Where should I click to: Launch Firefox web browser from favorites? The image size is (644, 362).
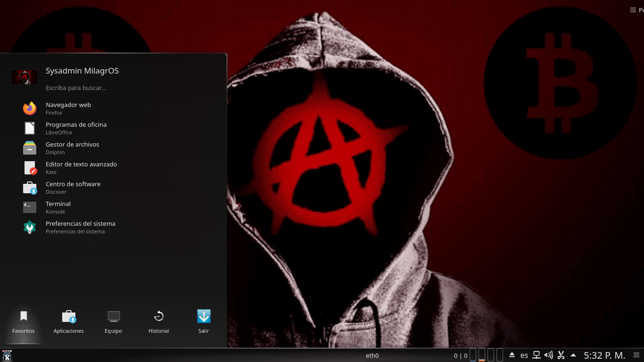pos(68,108)
